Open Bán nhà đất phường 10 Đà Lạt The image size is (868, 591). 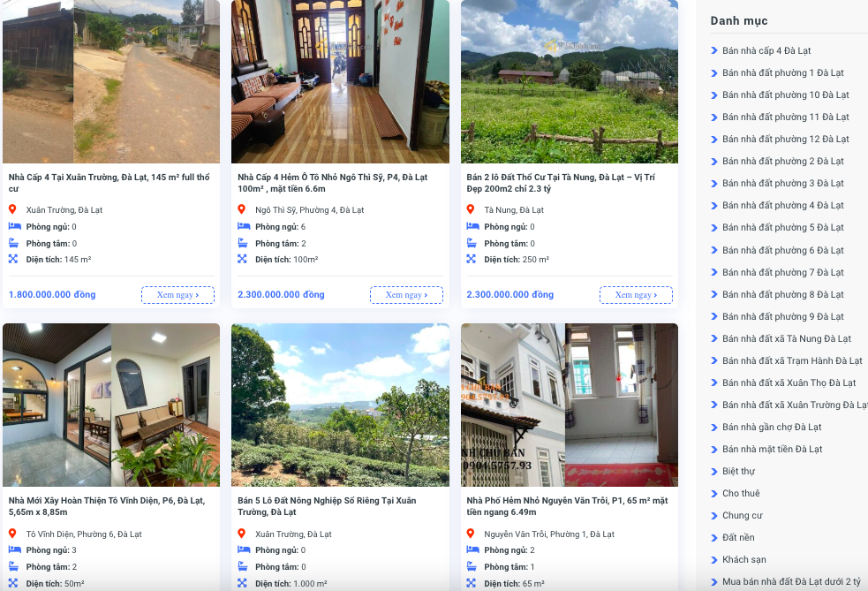pyautogui.click(x=786, y=95)
